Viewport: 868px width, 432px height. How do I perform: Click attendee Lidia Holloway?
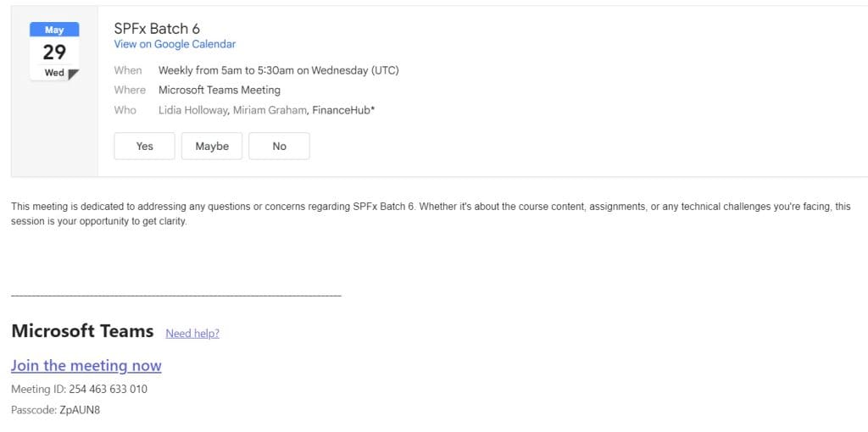click(x=192, y=110)
